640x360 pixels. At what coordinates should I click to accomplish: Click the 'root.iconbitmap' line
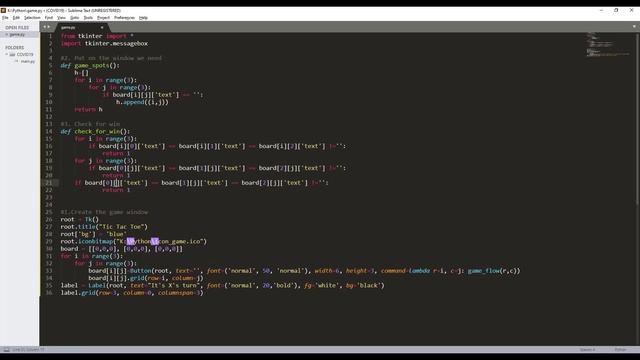point(134,242)
